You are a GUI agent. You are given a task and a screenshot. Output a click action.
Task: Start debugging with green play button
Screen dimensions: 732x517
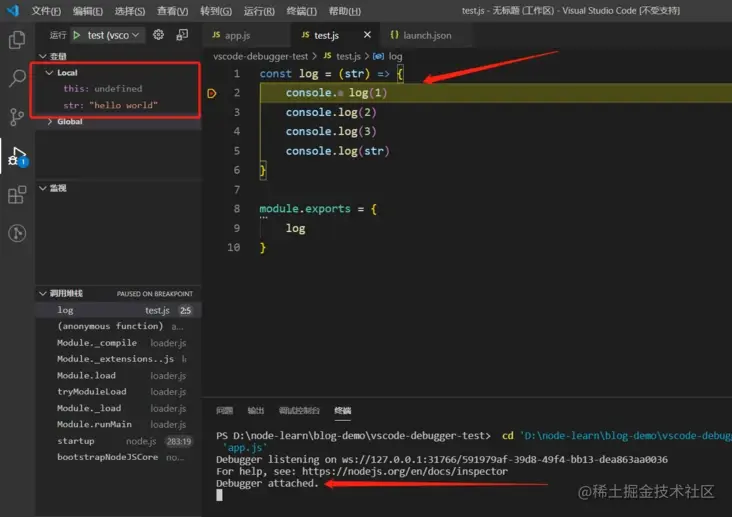click(77, 35)
